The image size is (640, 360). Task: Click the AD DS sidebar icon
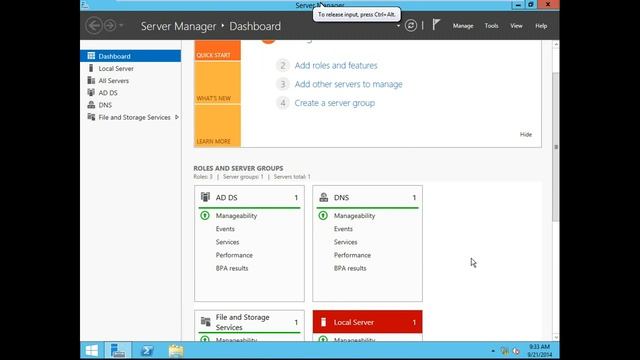[91, 93]
